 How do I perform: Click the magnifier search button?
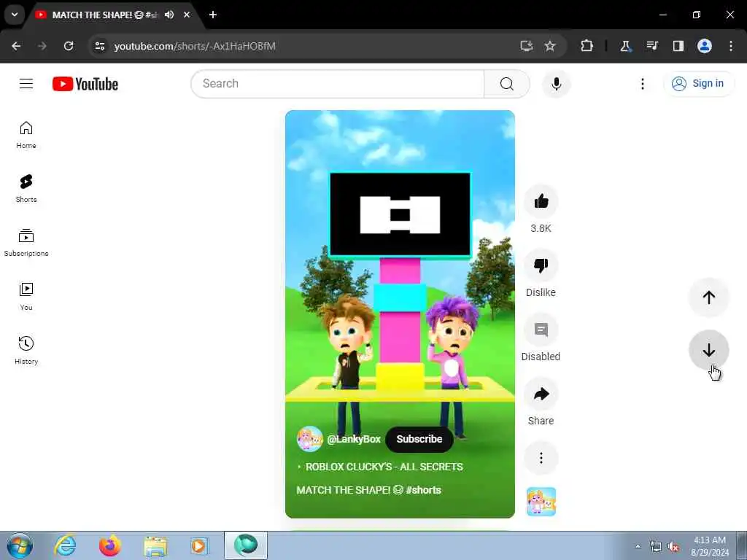coord(506,84)
